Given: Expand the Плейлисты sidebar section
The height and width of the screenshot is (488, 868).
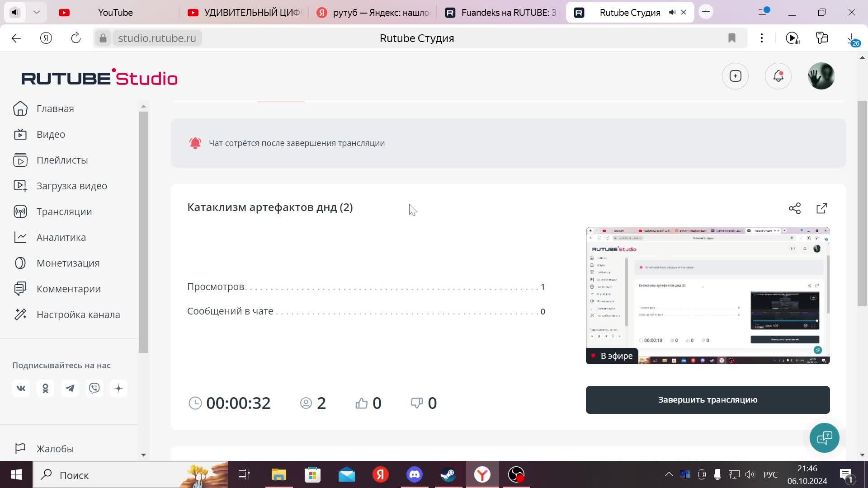Looking at the screenshot, I should click(61, 160).
